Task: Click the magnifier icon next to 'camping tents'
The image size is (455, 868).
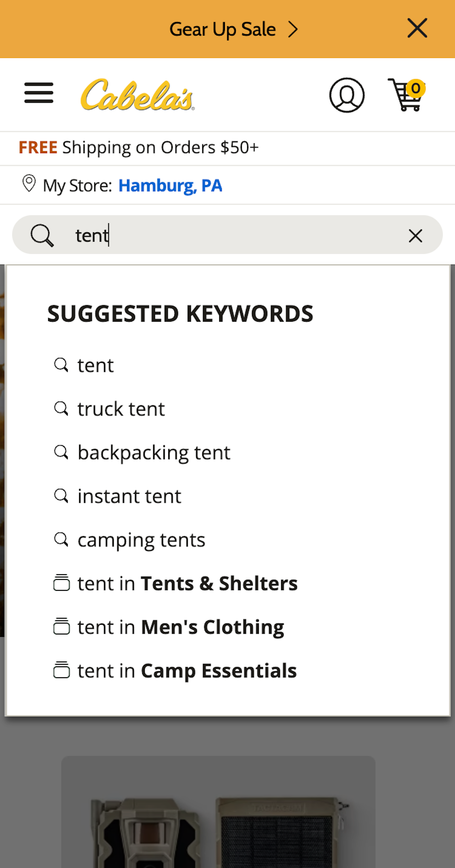Action: coord(61,539)
